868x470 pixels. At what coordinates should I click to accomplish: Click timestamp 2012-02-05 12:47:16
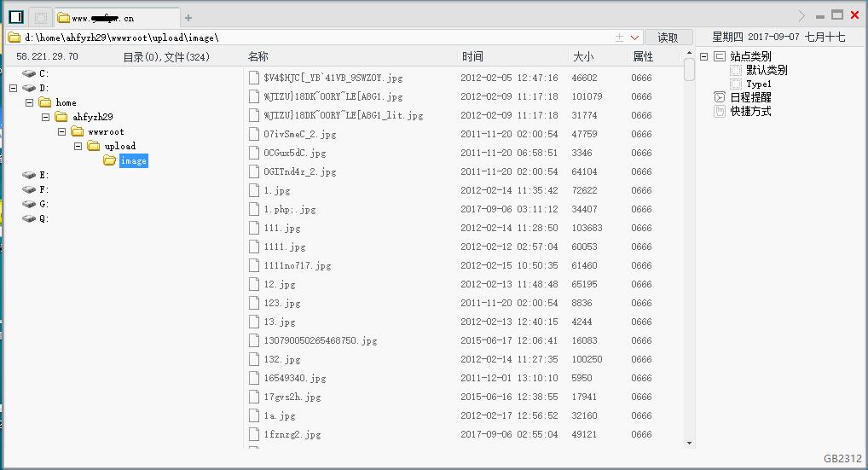pyautogui.click(x=509, y=78)
